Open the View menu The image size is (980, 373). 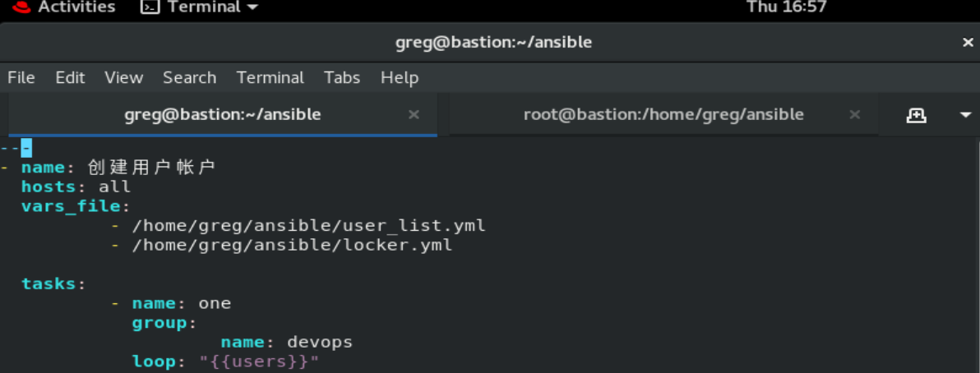click(124, 77)
